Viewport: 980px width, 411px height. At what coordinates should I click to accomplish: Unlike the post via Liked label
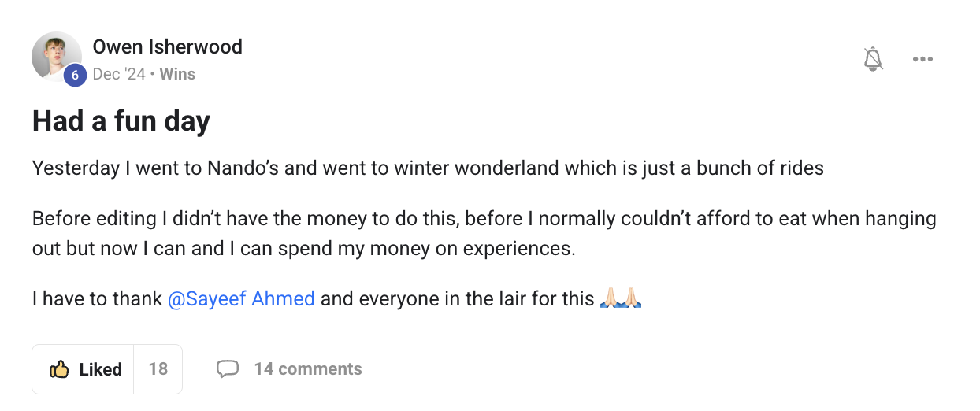100,369
